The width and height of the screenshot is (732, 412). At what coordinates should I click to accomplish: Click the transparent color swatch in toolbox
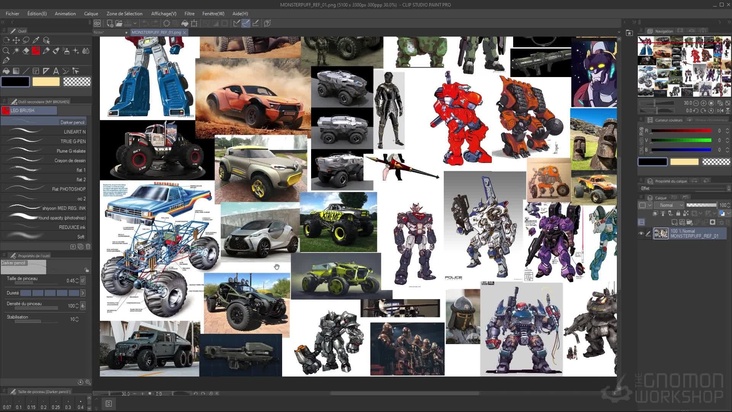[x=76, y=82]
